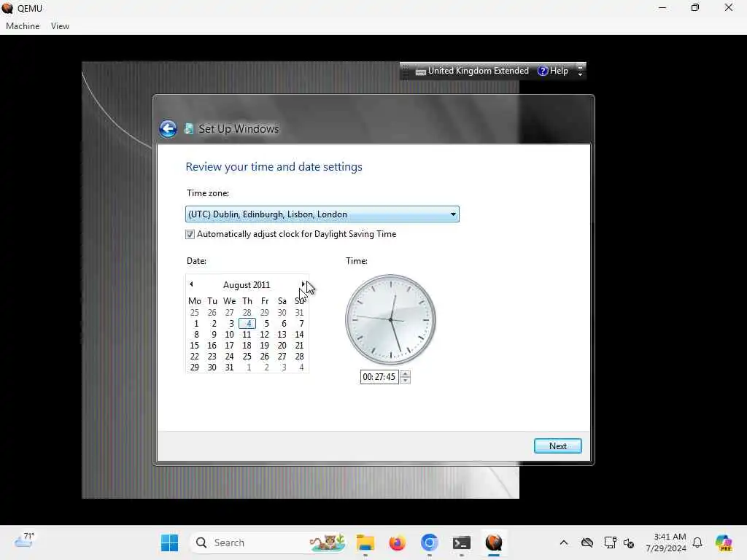Open the Windows Start menu
The image size is (747, 560).
point(169,542)
